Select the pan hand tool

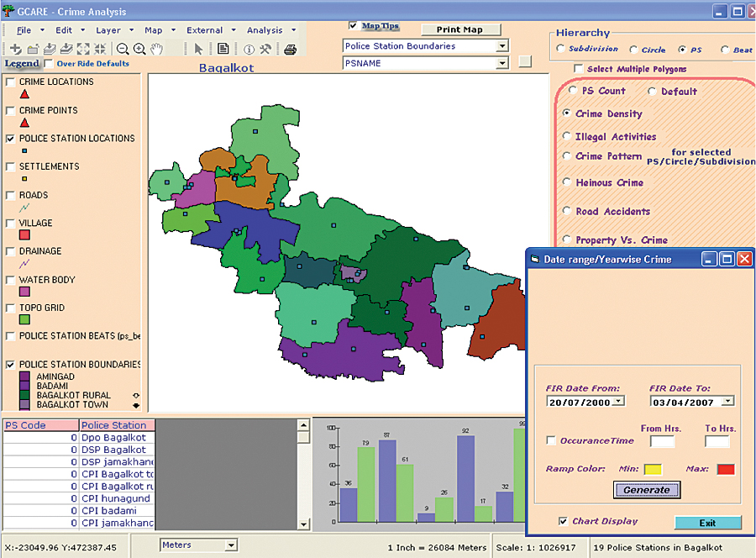[156, 50]
